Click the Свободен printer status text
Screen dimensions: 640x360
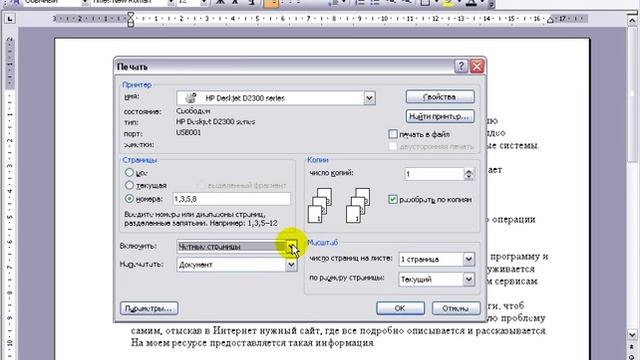click(193, 111)
